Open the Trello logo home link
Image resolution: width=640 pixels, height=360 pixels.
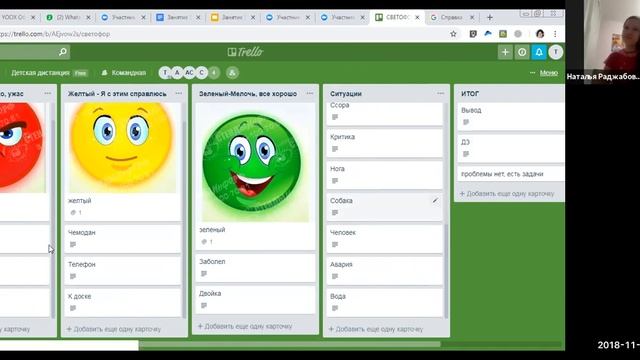tap(245, 52)
